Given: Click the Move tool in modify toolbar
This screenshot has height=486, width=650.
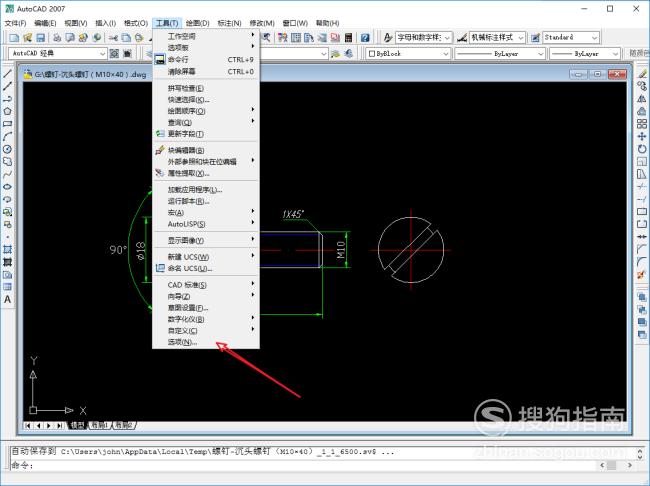Looking at the screenshot, I should 642,136.
